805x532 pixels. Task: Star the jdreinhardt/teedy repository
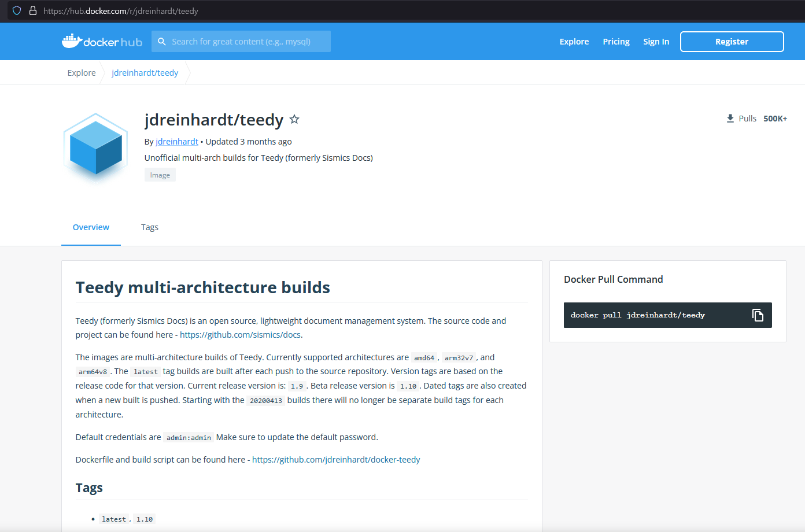coord(294,119)
